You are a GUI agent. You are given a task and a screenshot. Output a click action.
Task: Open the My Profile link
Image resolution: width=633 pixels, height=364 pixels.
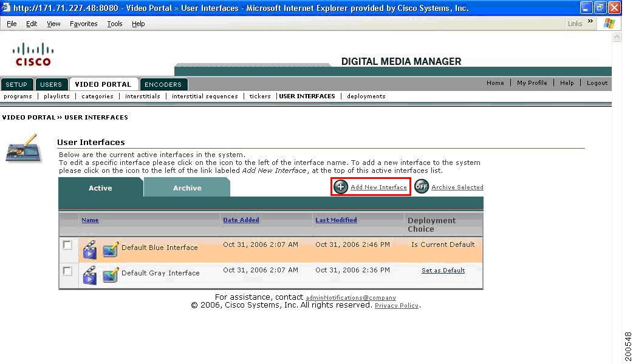(x=532, y=83)
